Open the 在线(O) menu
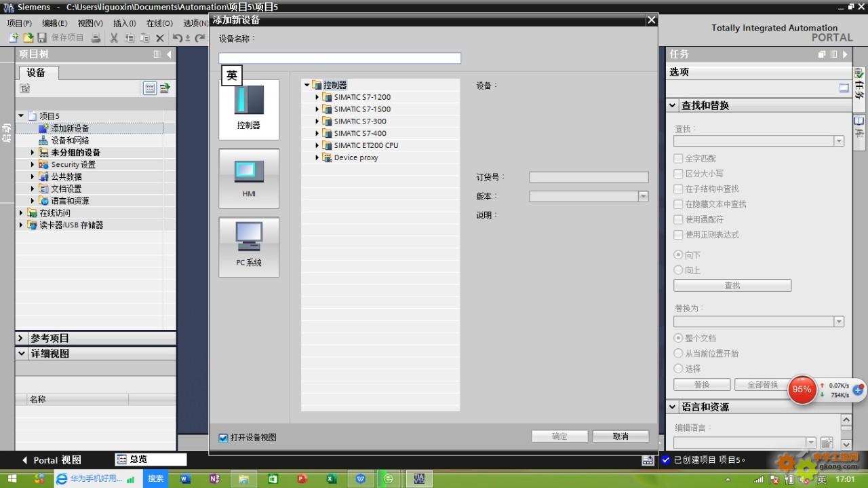This screenshot has height=488, width=868. point(159,23)
